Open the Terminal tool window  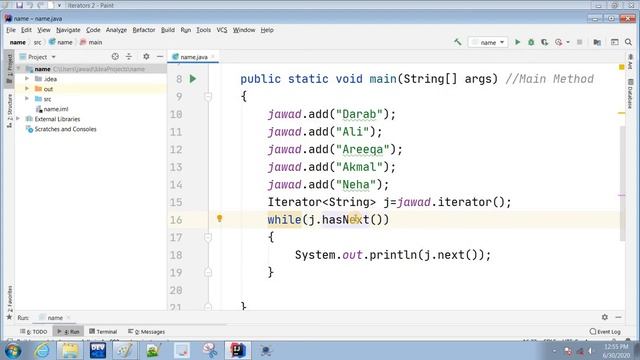coord(103,331)
